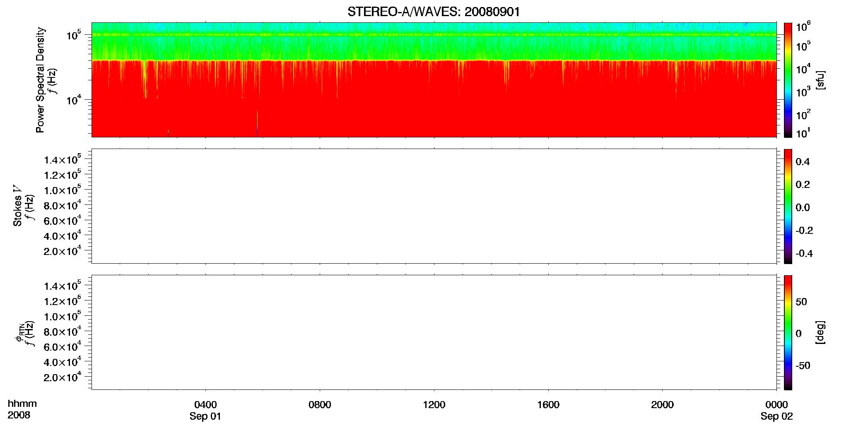868x447 pixels.
Task: Click the power spectral density colorbar
Action: pyautogui.click(x=788, y=80)
